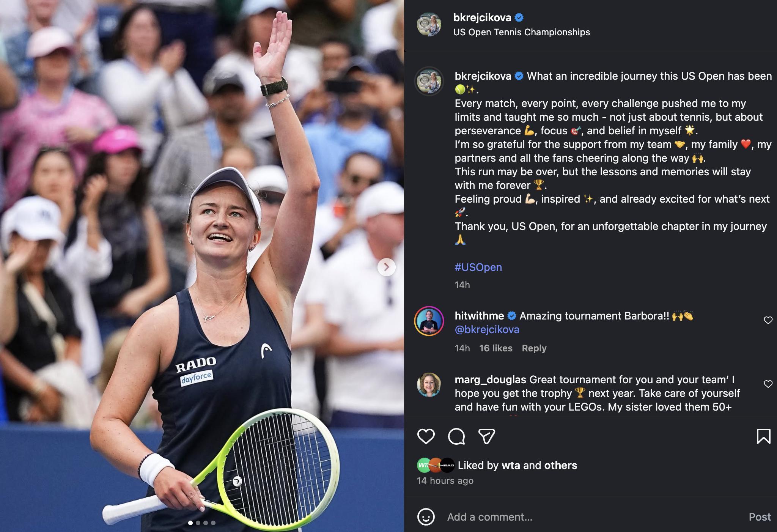Reply to the hitwithme comment
The width and height of the screenshot is (777, 532).
click(x=534, y=348)
